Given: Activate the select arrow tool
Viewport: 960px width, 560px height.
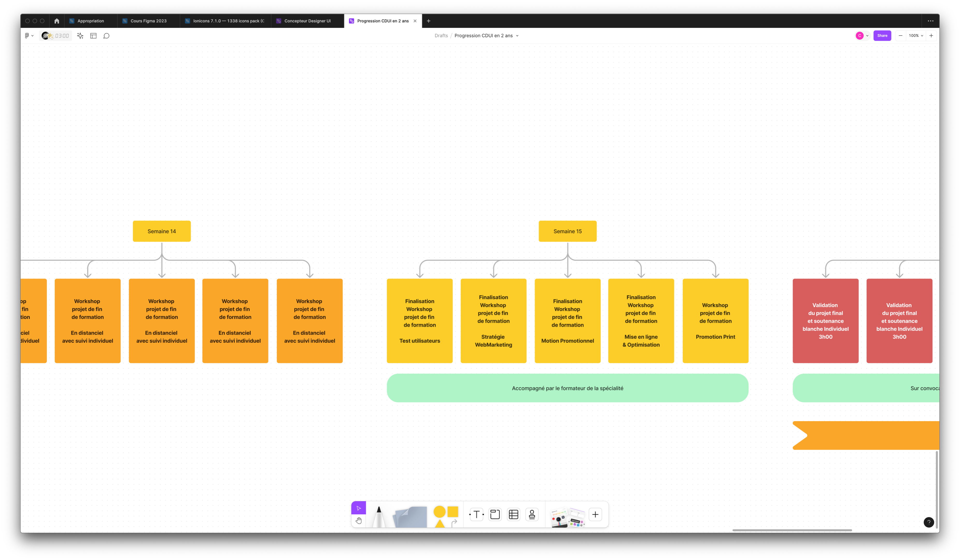Looking at the screenshot, I should 358,508.
